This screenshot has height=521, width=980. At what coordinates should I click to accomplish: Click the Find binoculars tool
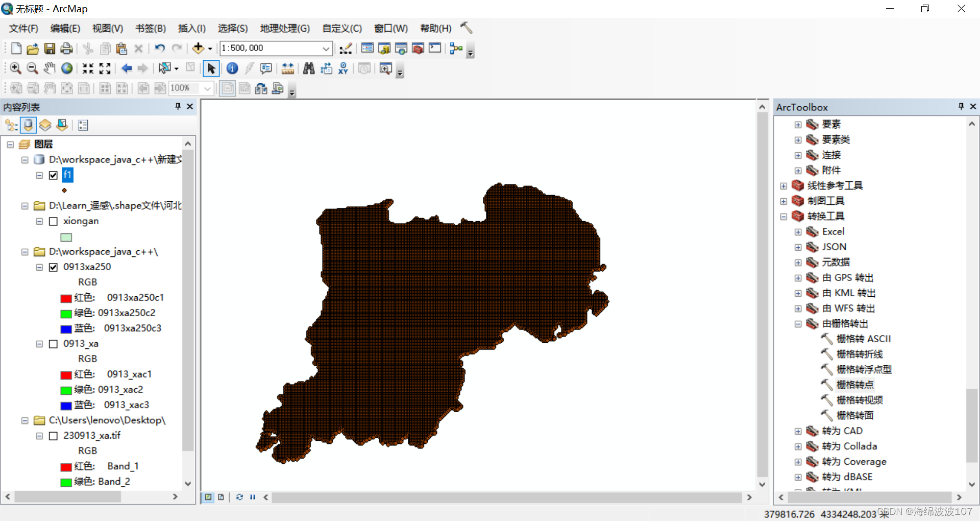309,68
